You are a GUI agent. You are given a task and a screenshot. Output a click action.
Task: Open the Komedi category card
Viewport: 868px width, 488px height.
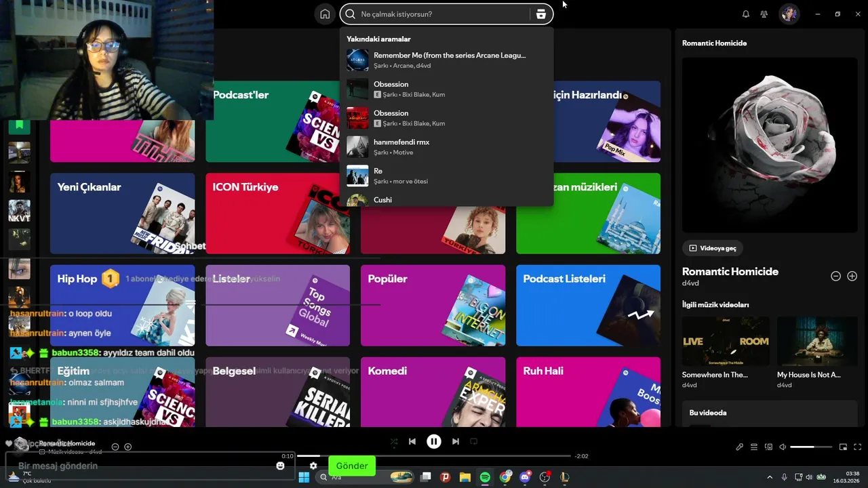point(433,392)
